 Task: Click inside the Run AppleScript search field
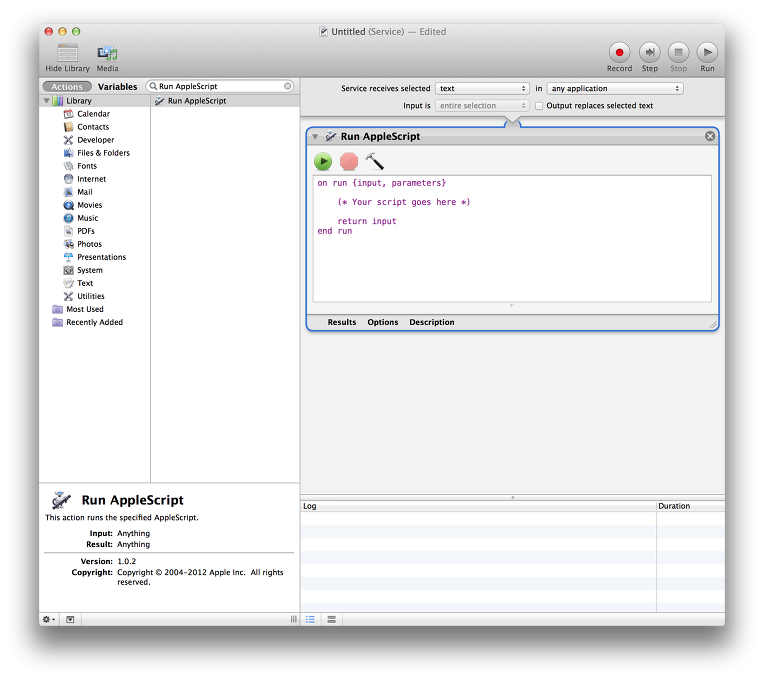pos(220,86)
